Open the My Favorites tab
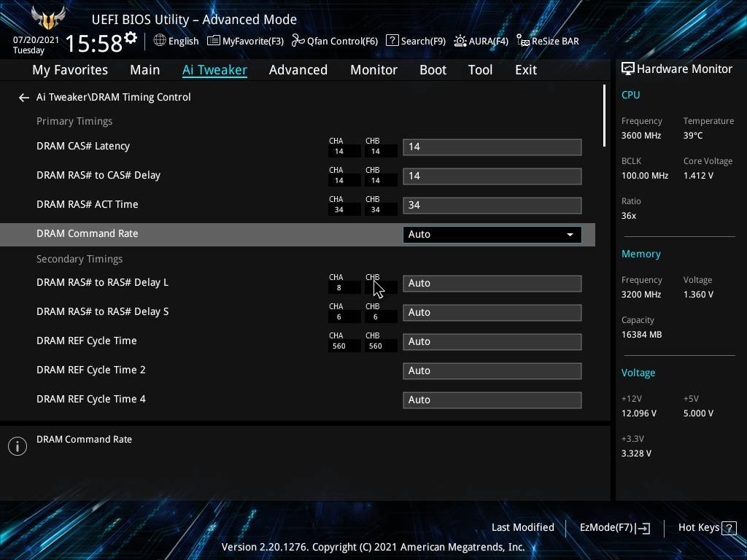The width and height of the screenshot is (747, 560). 70,70
